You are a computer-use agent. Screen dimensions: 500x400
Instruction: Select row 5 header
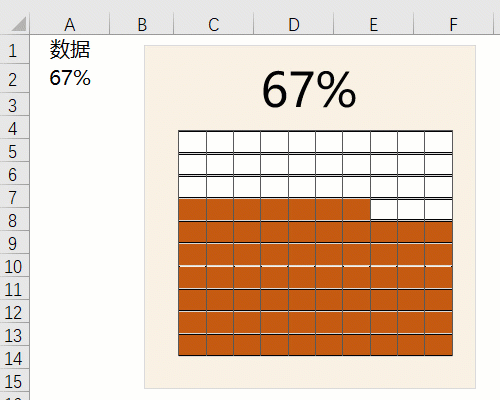point(14,151)
